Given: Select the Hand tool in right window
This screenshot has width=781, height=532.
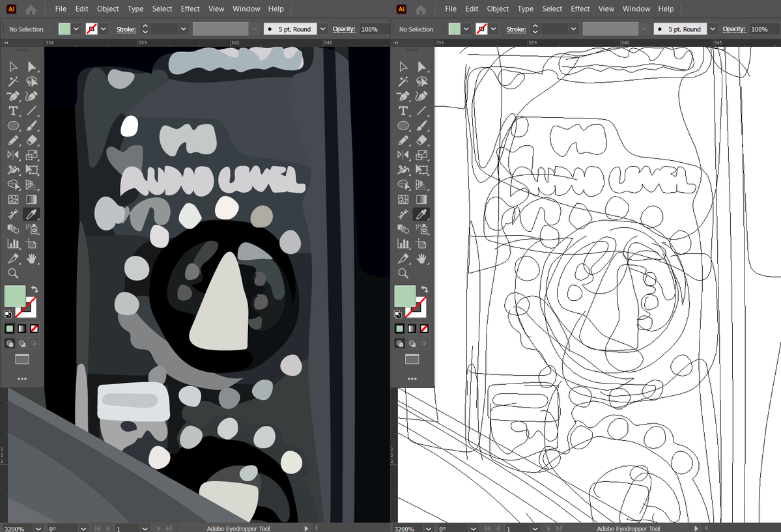Looking at the screenshot, I should click(422, 259).
